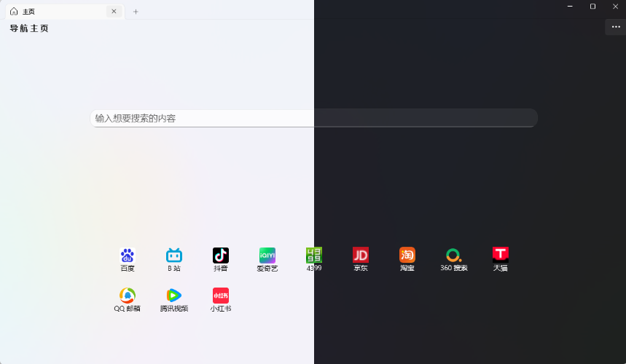Focus the 输入想要搜索的内容 search box
The width and height of the screenshot is (626, 364).
click(314, 118)
